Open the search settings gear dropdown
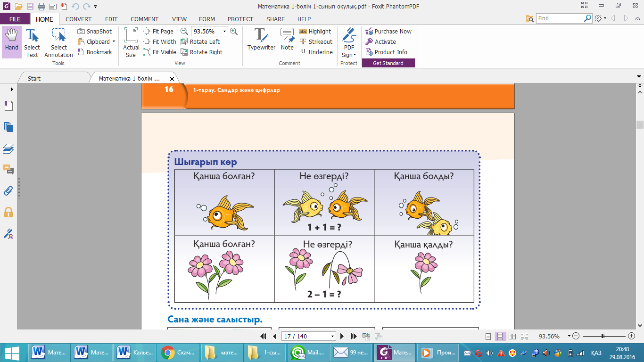644x362 pixels. click(x=600, y=18)
